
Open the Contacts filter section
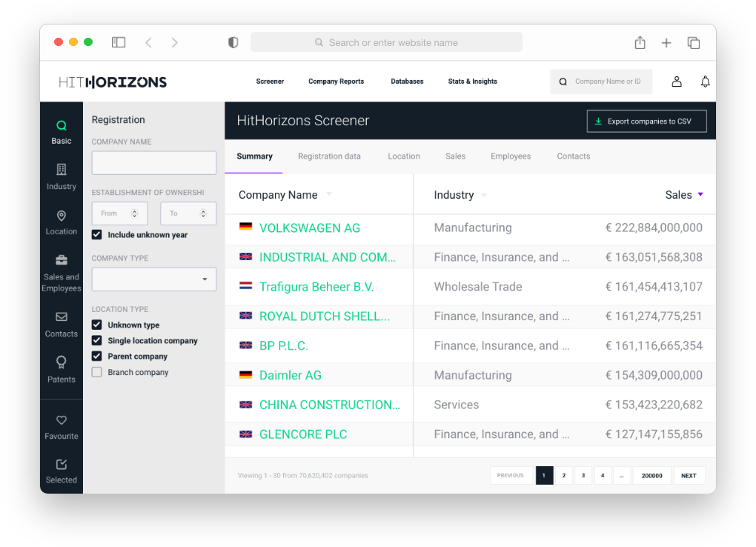(62, 325)
